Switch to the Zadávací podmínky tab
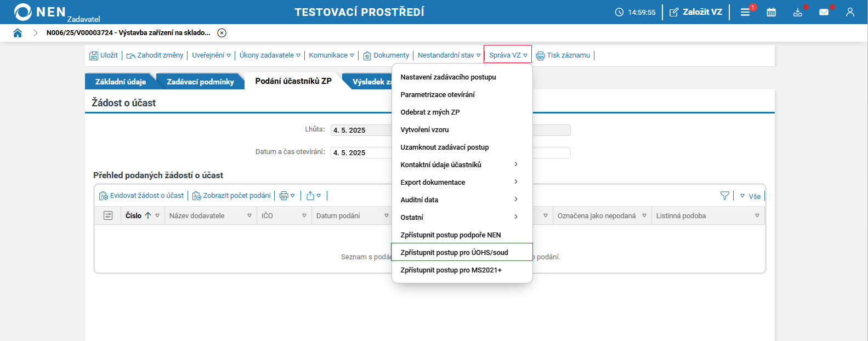The image size is (868, 341). click(200, 82)
